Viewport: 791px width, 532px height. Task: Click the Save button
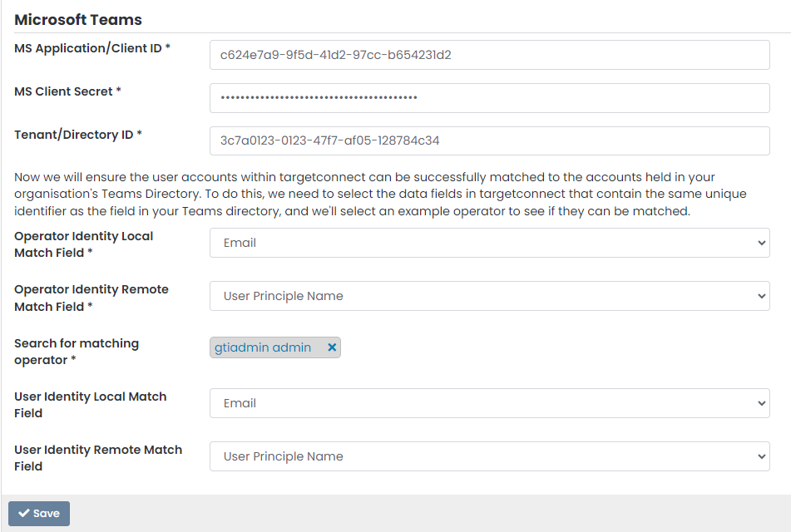click(x=39, y=514)
